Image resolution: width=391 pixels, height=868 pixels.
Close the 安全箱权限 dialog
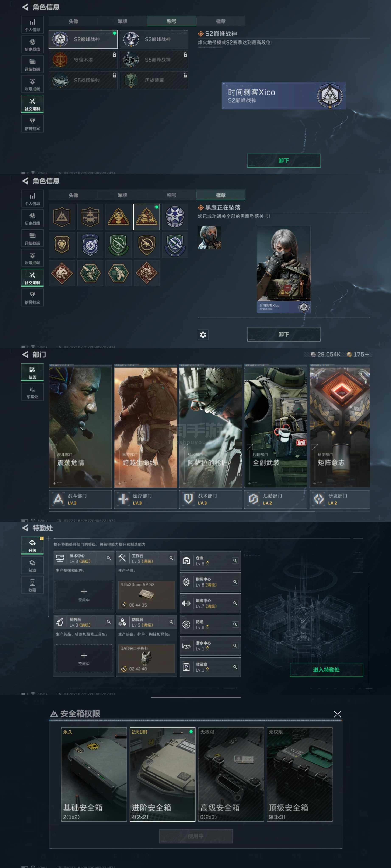pyautogui.click(x=337, y=714)
